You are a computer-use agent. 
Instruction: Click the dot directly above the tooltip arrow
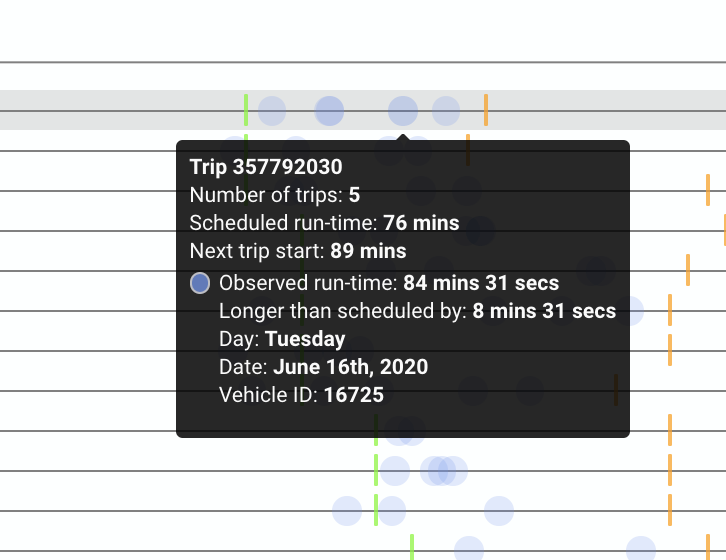403,111
